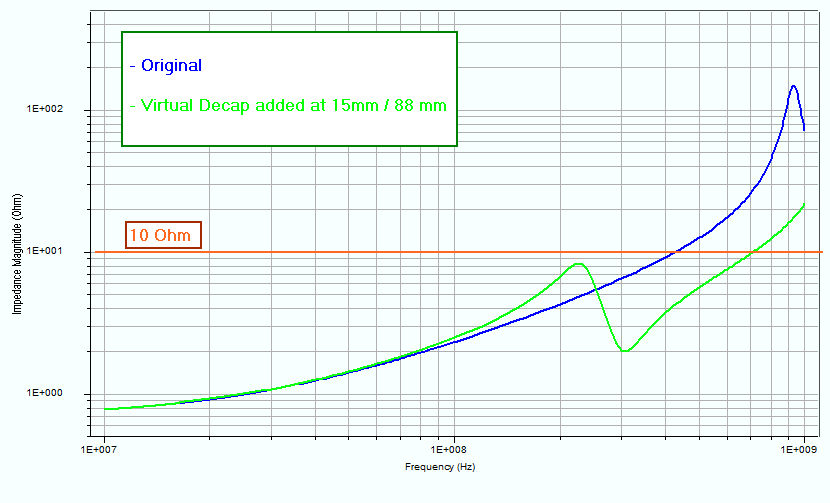Select the '- Original' legend entry
830x503 pixels.
point(166,66)
